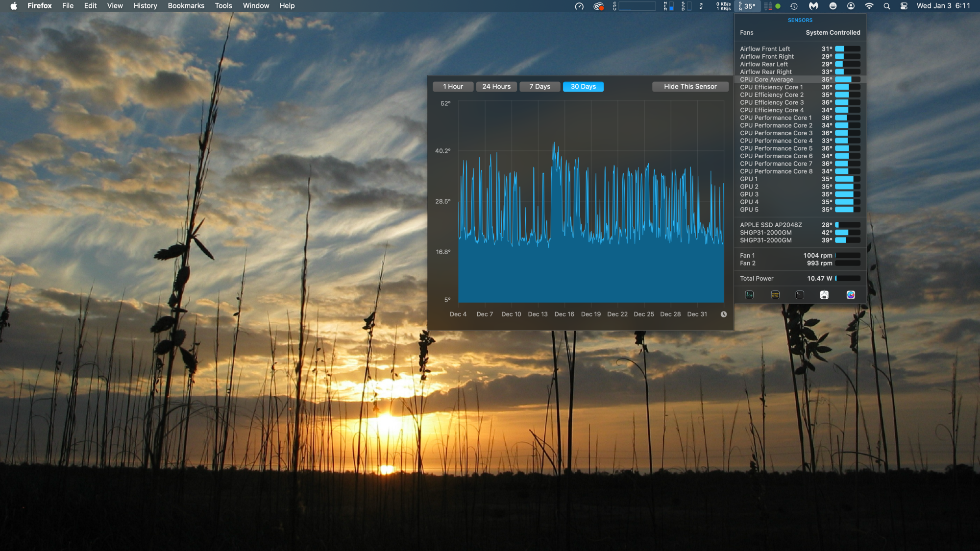Launch Terminal from sensors panel footer

coord(800,295)
